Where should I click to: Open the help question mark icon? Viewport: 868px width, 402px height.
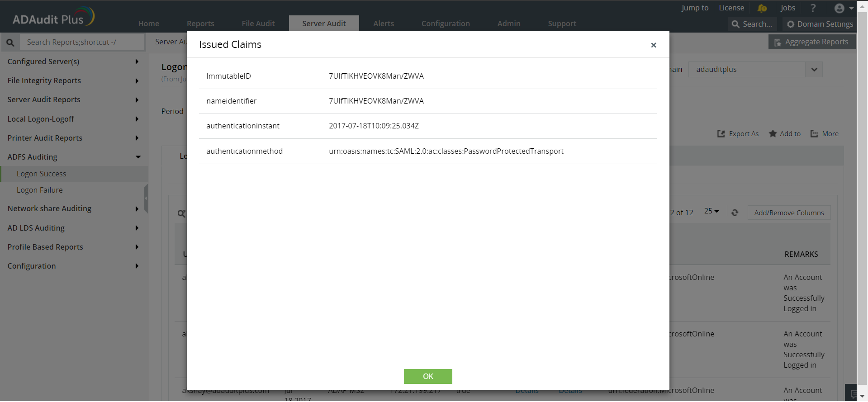[813, 8]
